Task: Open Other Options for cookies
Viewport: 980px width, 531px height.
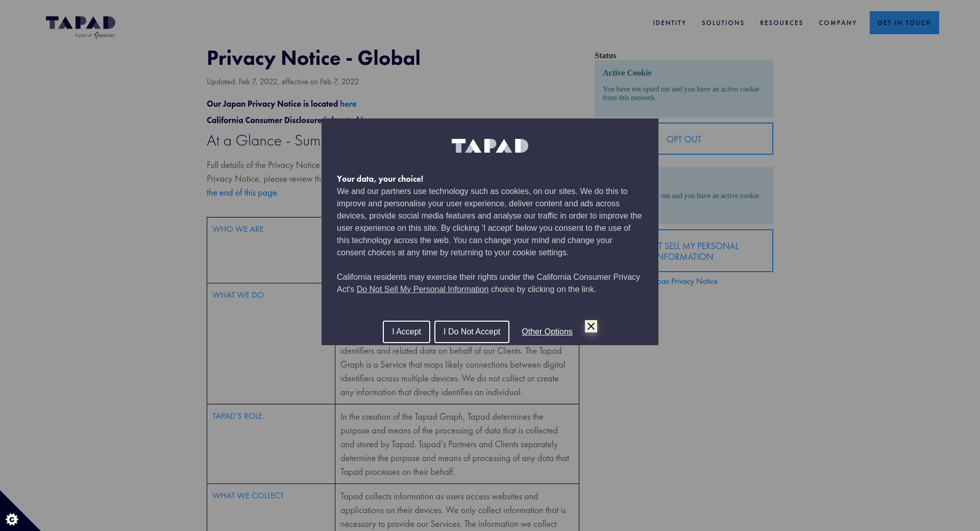Action: tap(547, 332)
